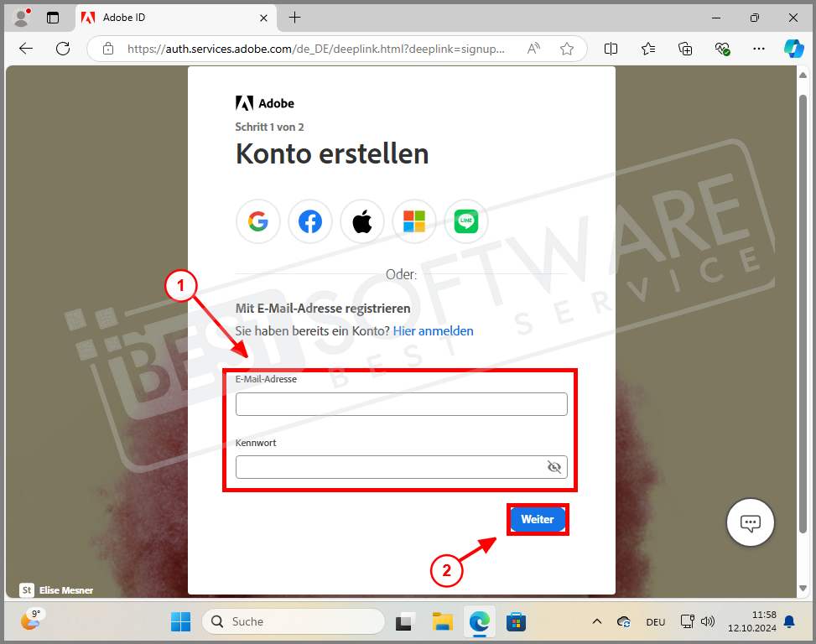Reload the page
The width and height of the screenshot is (816, 644).
pyautogui.click(x=63, y=49)
